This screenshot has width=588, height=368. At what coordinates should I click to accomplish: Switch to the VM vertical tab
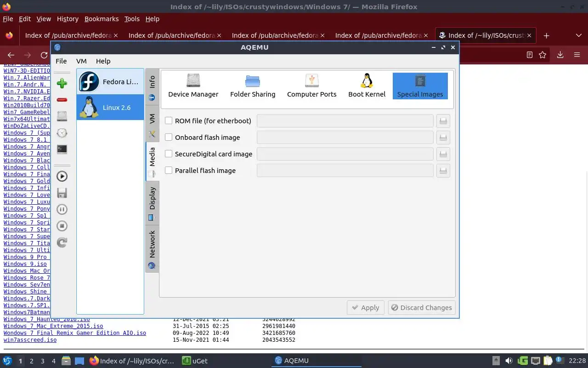click(152, 124)
